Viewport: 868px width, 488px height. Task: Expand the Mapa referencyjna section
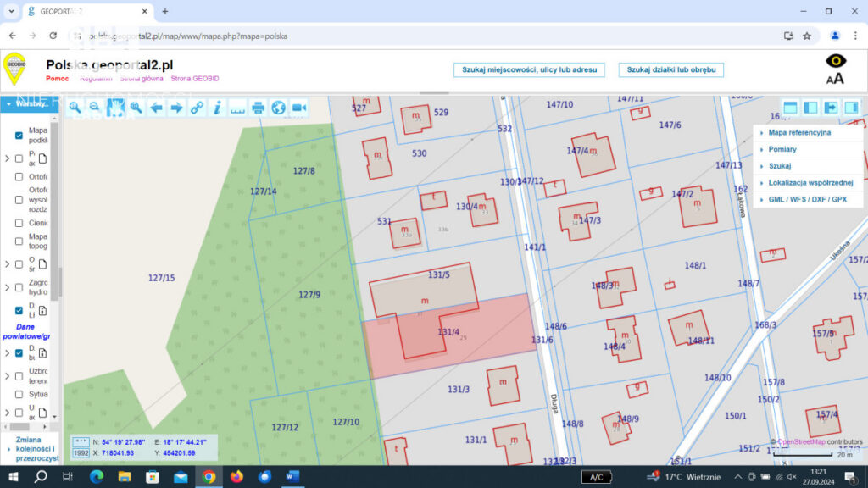coord(799,133)
